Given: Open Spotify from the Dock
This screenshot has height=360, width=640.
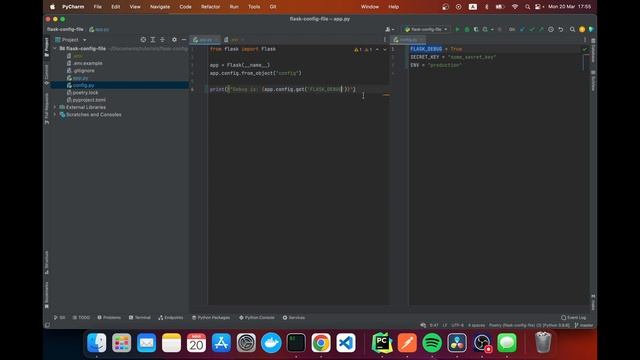Looking at the screenshot, I should click(432, 342).
